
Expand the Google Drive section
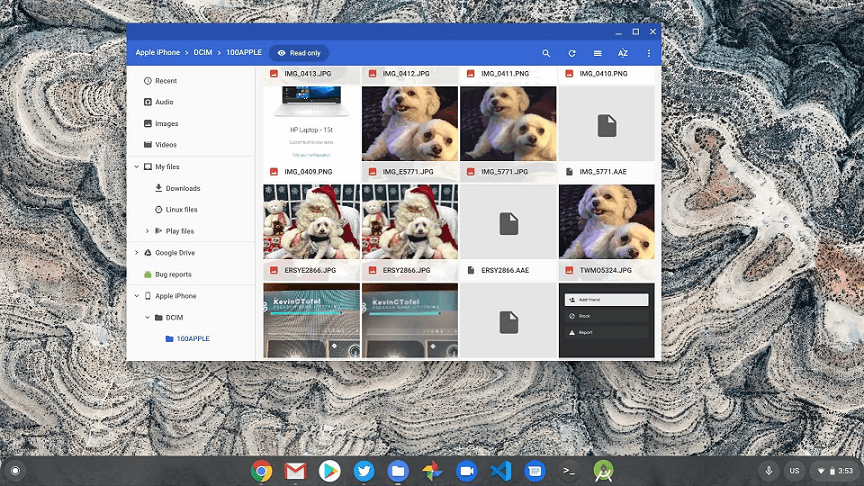(137, 253)
